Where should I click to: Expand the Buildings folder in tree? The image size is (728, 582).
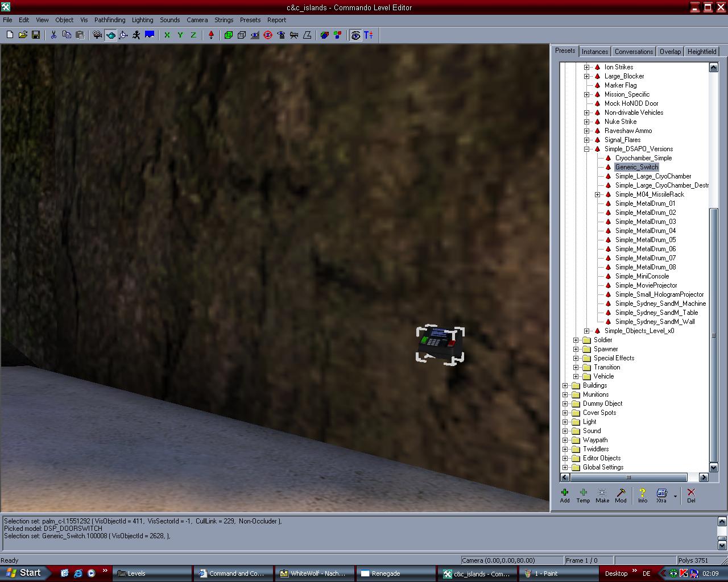tap(565, 385)
